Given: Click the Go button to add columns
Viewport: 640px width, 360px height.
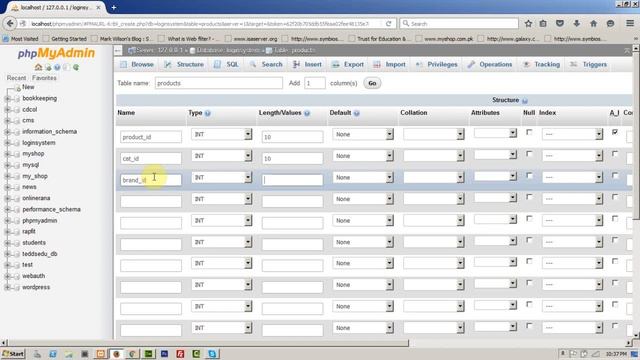Looking at the screenshot, I should pyautogui.click(x=372, y=83).
